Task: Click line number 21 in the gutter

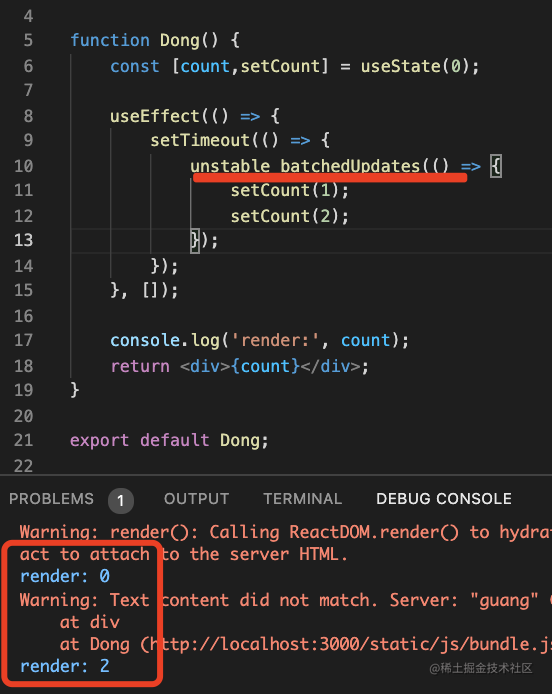Action: pyautogui.click(x=23, y=440)
